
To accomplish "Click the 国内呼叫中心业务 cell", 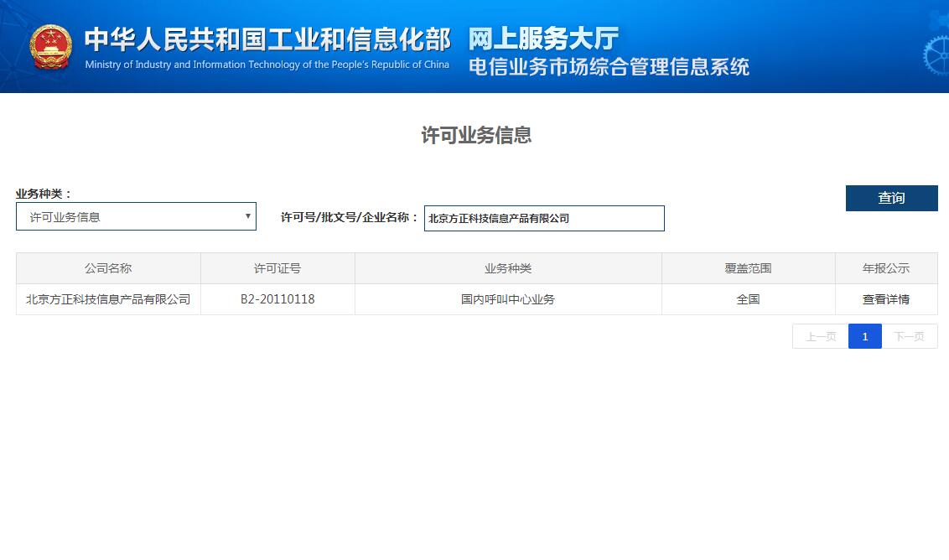I will [508, 299].
